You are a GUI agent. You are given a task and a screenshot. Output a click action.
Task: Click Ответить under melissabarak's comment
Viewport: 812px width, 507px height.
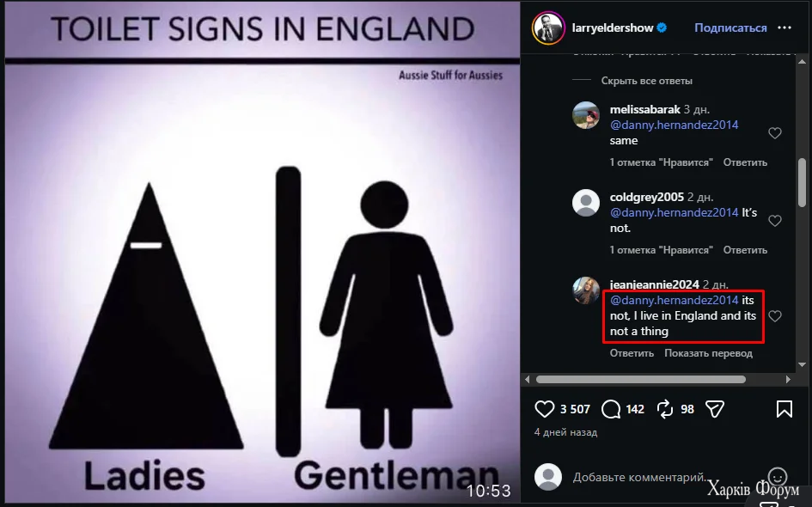(x=745, y=162)
